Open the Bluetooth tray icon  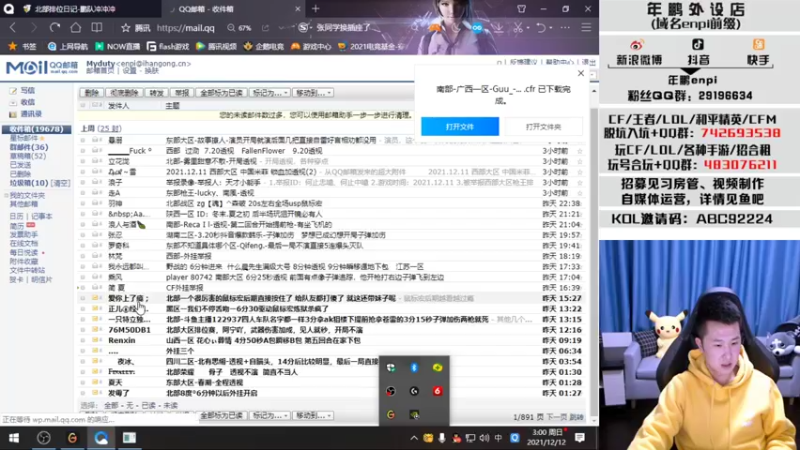[414, 367]
